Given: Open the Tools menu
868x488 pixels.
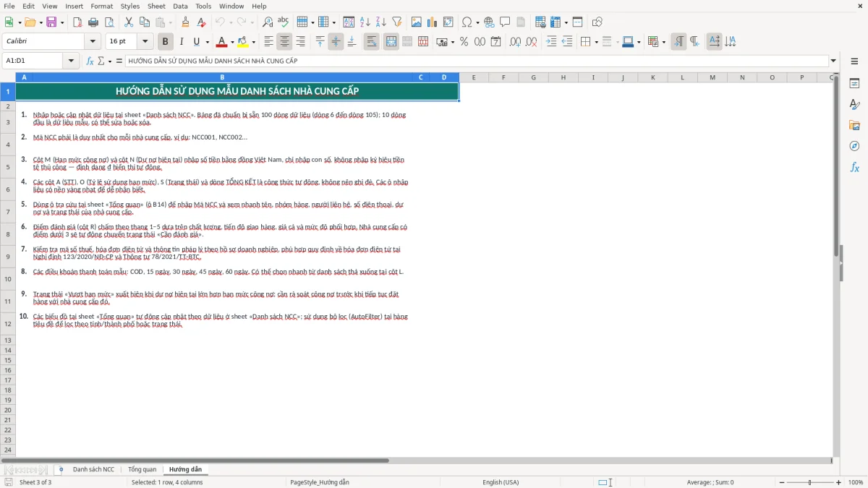Looking at the screenshot, I should [203, 6].
